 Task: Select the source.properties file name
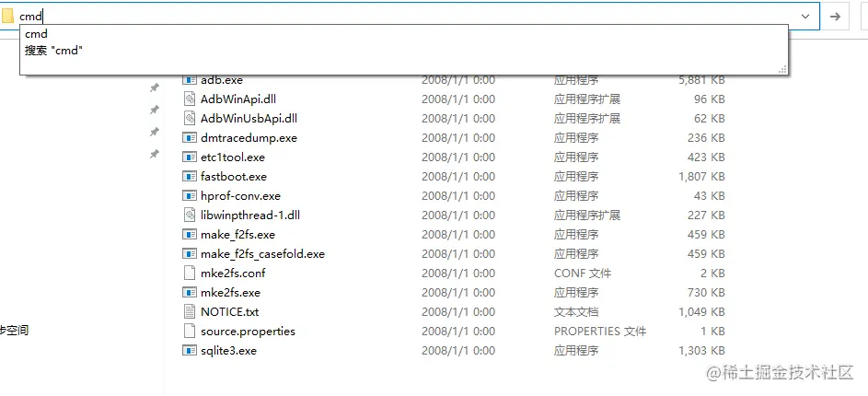tap(248, 332)
